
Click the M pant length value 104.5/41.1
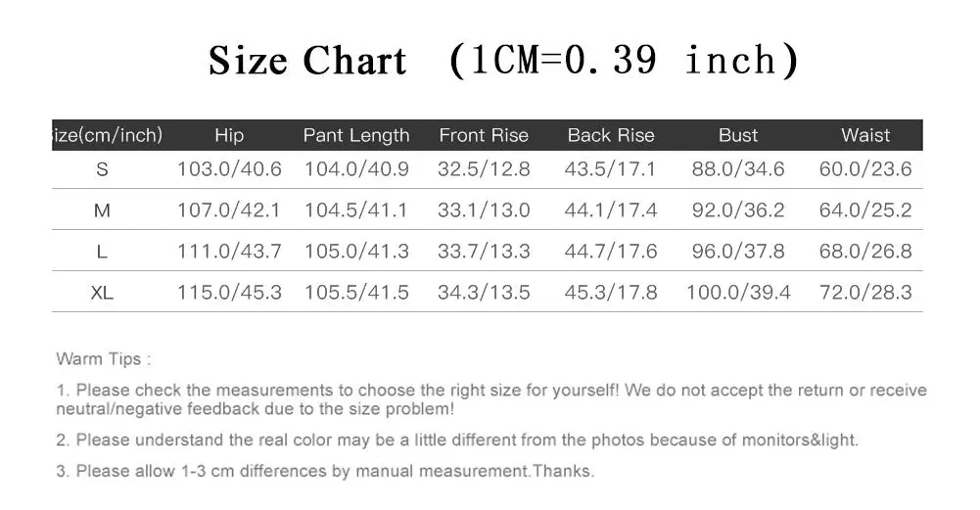[x=356, y=210]
